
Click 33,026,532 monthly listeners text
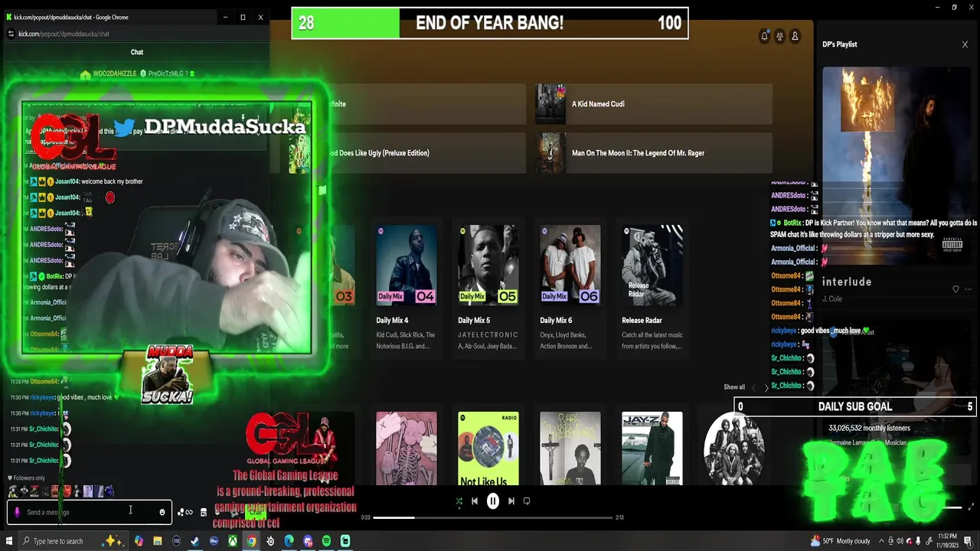coord(869,429)
